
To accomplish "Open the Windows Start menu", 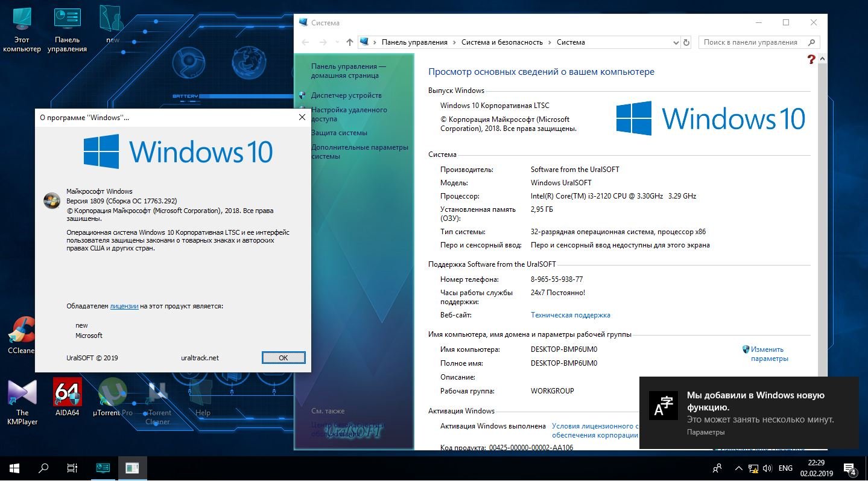I will tap(14, 468).
